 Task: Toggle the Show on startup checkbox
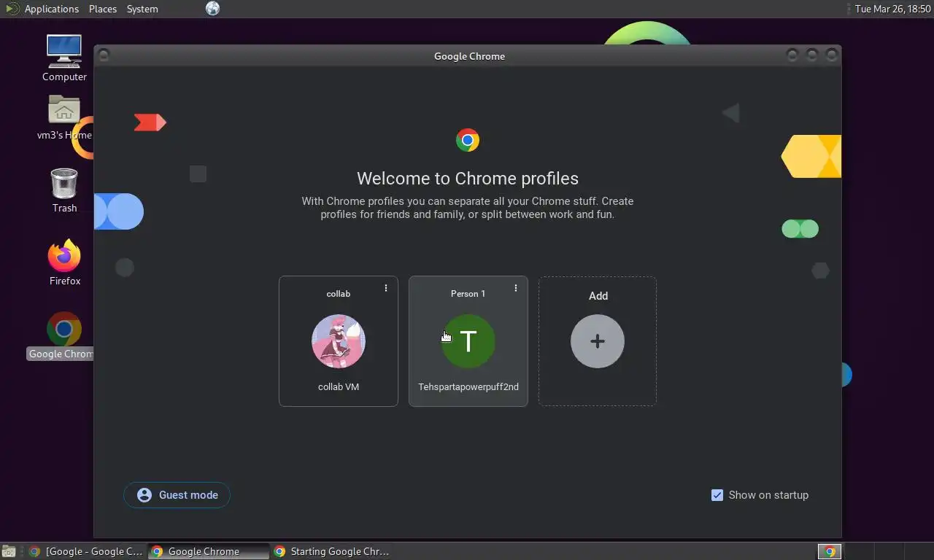[x=717, y=495]
